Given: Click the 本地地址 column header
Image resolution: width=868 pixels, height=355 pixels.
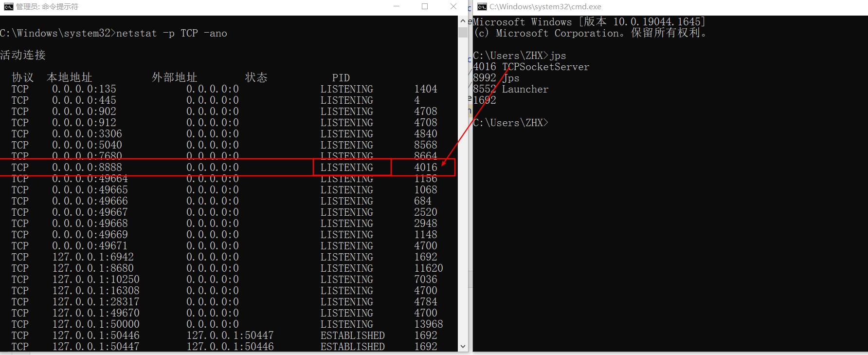Looking at the screenshot, I should coord(70,77).
